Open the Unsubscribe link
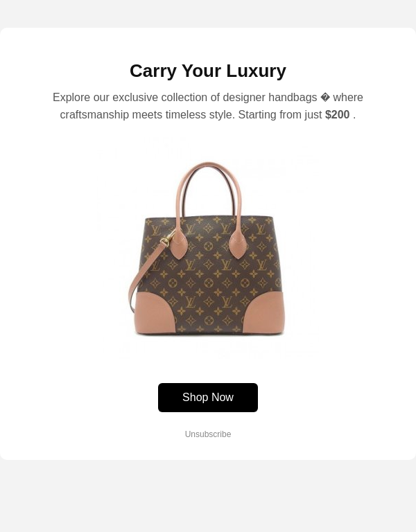 pos(208,434)
